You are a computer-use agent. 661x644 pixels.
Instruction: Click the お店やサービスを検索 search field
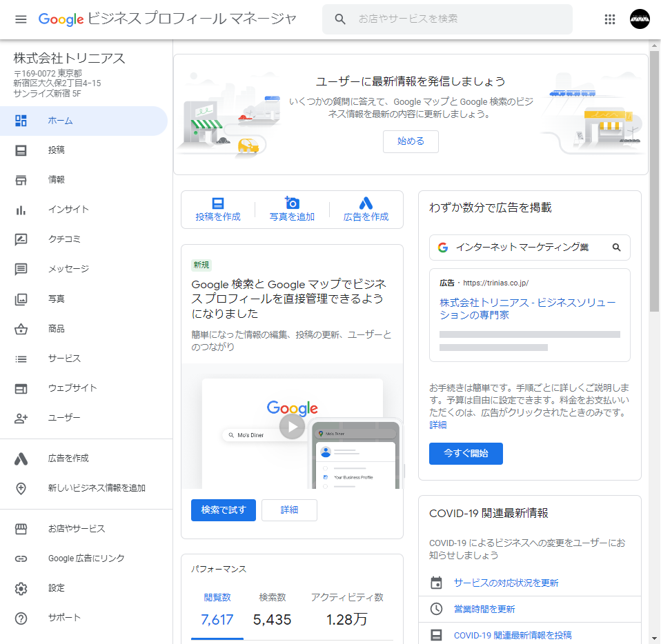(x=447, y=19)
